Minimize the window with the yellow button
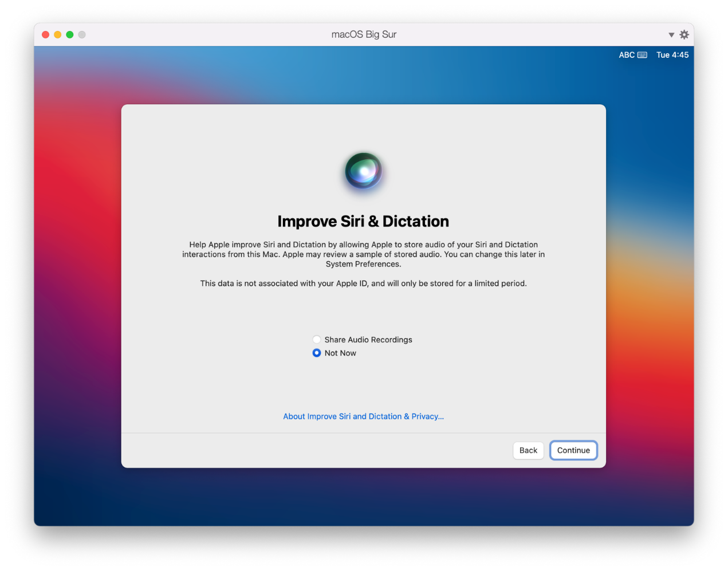Image resolution: width=728 pixels, height=571 pixels. pos(58,35)
